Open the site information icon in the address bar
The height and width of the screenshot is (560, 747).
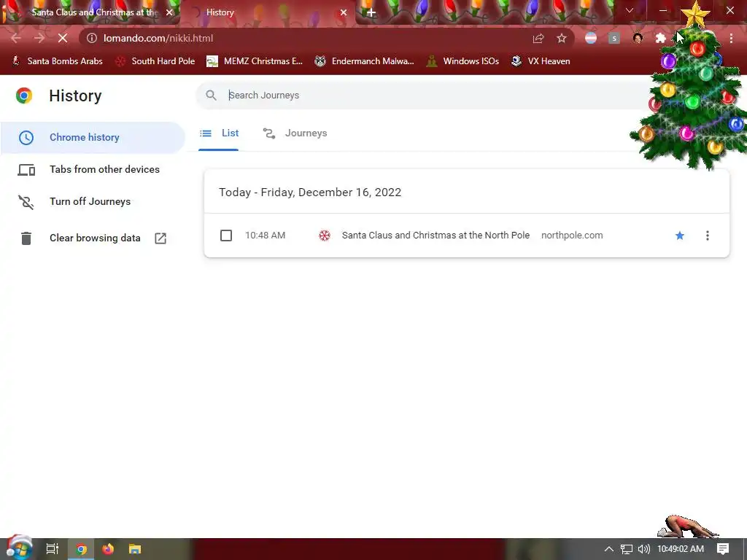point(91,38)
